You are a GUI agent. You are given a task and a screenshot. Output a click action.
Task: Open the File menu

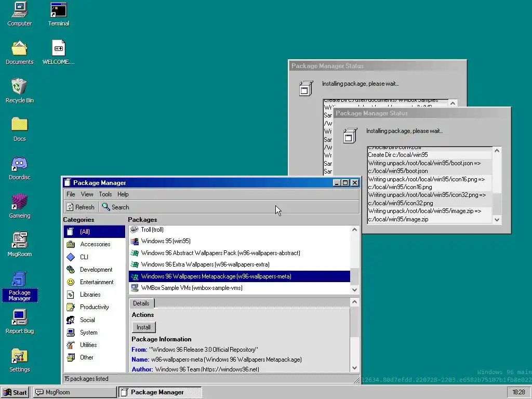(x=71, y=194)
